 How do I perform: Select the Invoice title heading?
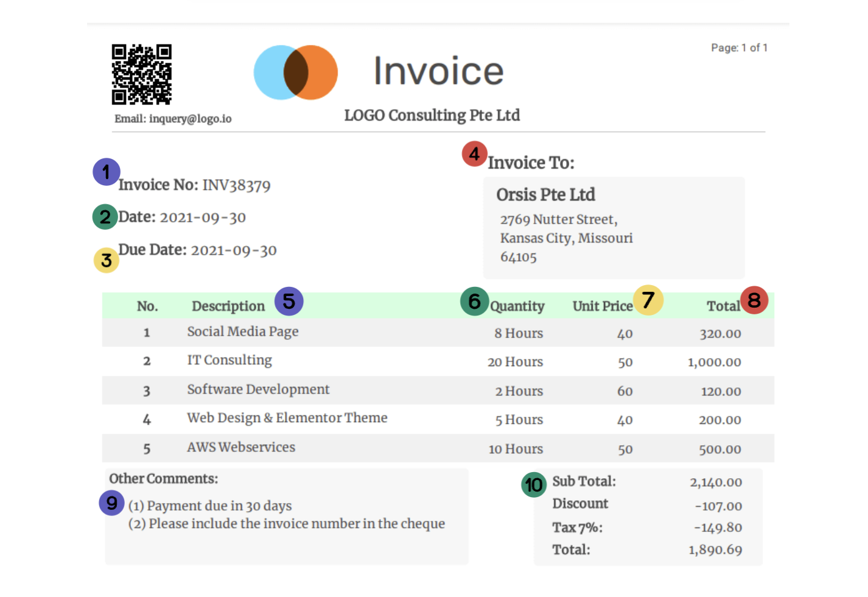tap(438, 71)
